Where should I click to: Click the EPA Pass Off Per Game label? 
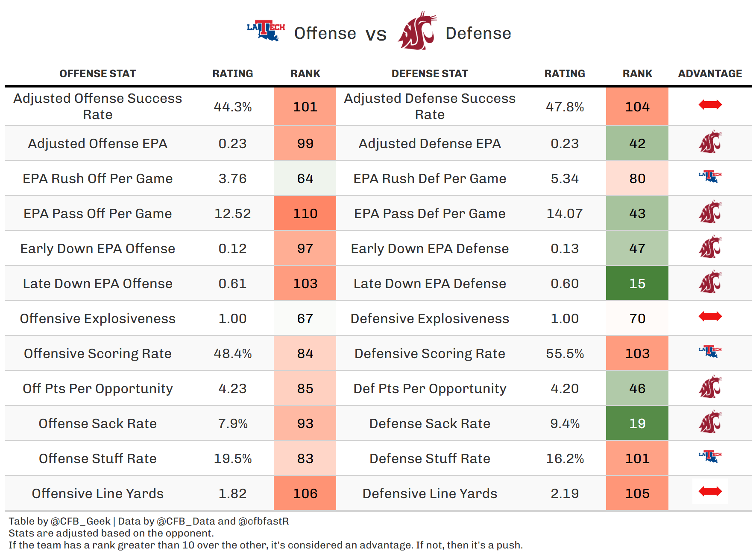coord(97,213)
